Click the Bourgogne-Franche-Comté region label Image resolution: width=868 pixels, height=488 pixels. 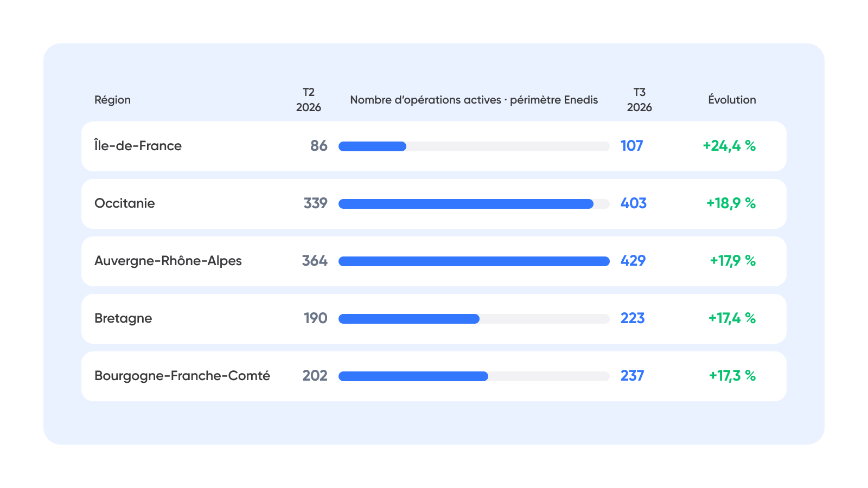182,376
